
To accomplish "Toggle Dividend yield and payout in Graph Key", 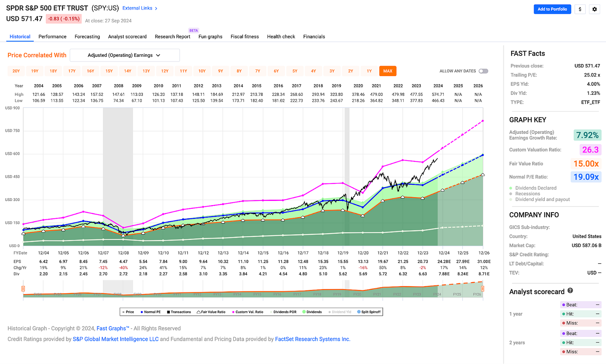I will 540,200.
